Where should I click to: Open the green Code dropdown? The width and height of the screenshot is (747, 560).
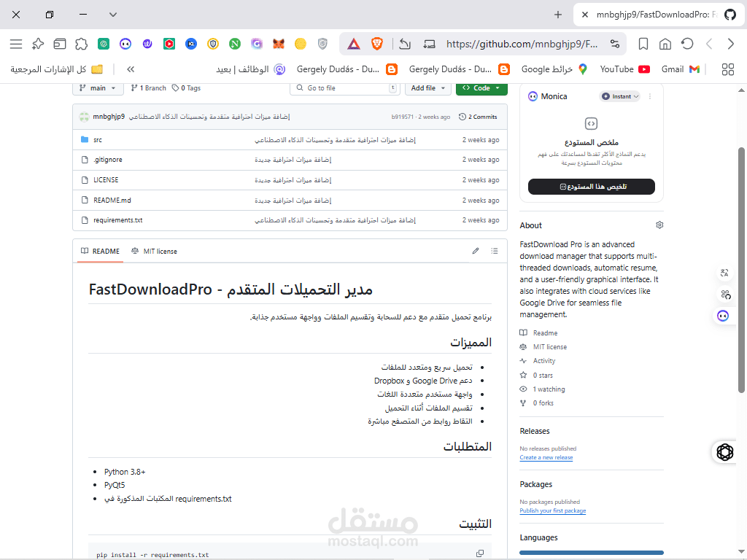pyautogui.click(x=481, y=88)
